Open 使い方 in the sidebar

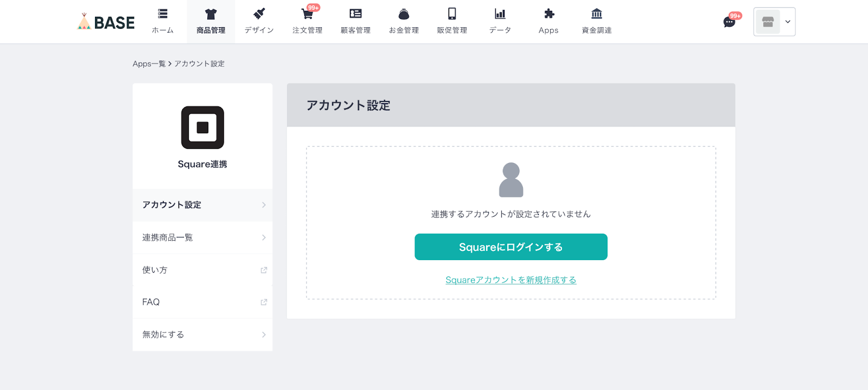pyautogui.click(x=202, y=270)
